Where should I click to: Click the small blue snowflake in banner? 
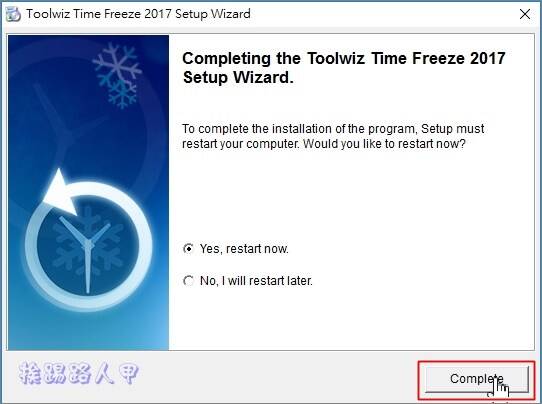coord(121,94)
